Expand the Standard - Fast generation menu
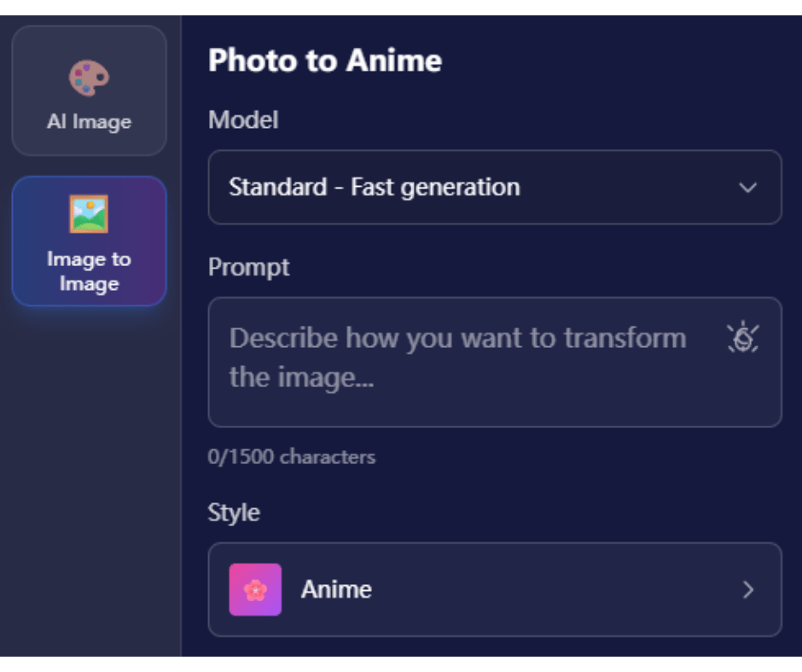The height and width of the screenshot is (672, 802). pyautogui.click(x=495, y=188)
